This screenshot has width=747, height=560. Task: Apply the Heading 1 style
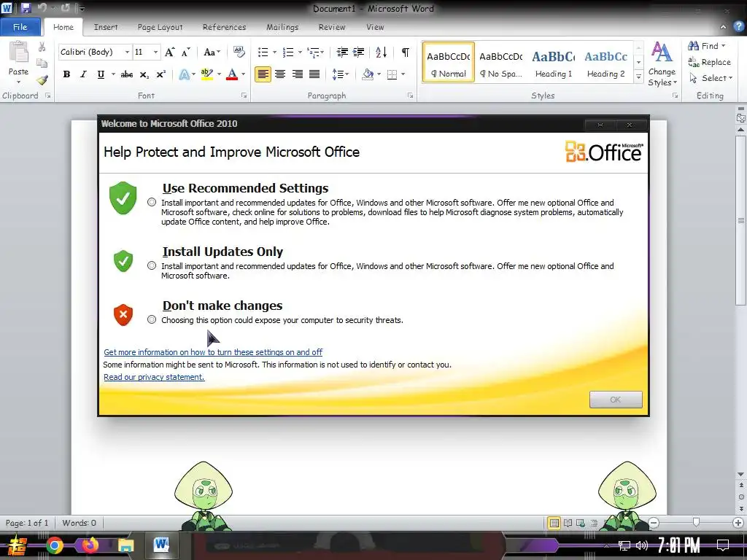coord(554,63)
